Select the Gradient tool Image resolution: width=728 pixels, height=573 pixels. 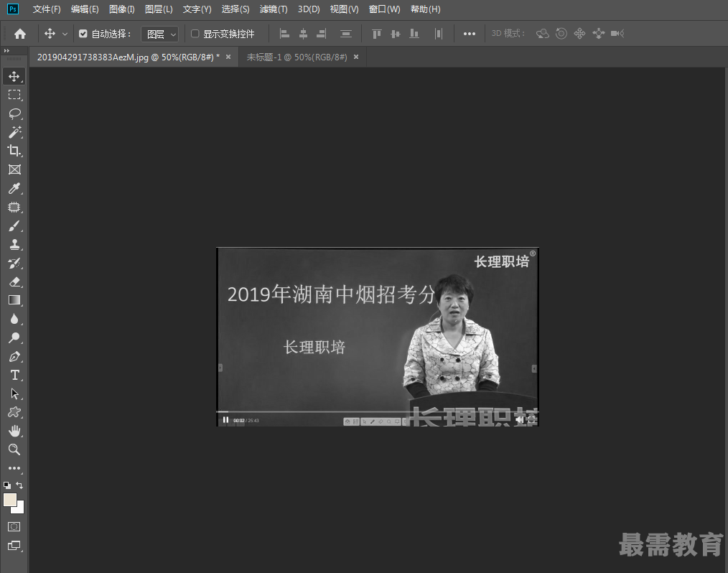[14, 300]
